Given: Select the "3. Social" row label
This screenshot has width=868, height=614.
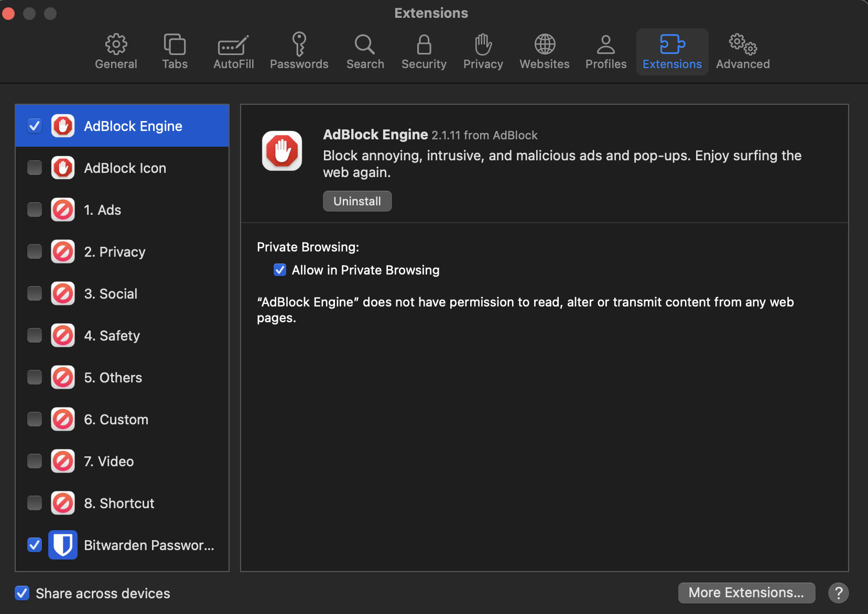Looking at the screenshot, I should pos(111,294).
